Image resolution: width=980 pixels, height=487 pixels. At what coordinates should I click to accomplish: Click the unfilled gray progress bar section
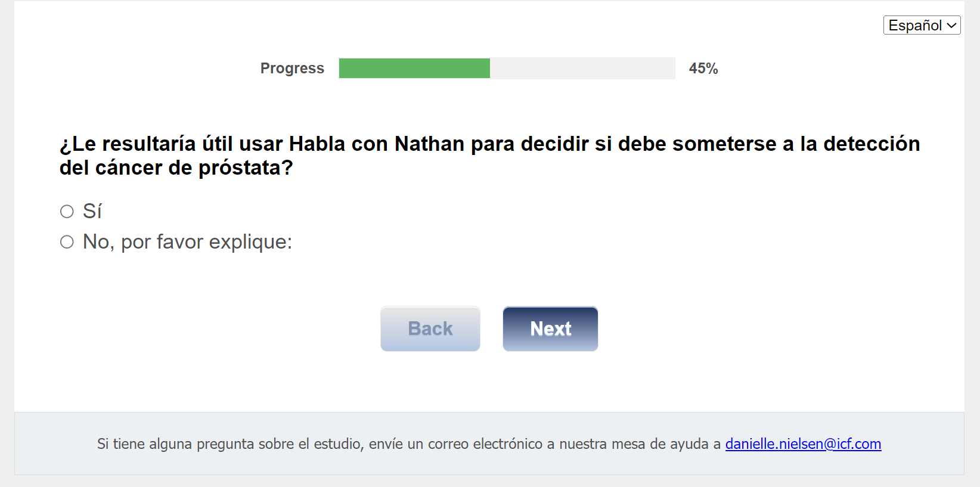[x=582, y=69]
